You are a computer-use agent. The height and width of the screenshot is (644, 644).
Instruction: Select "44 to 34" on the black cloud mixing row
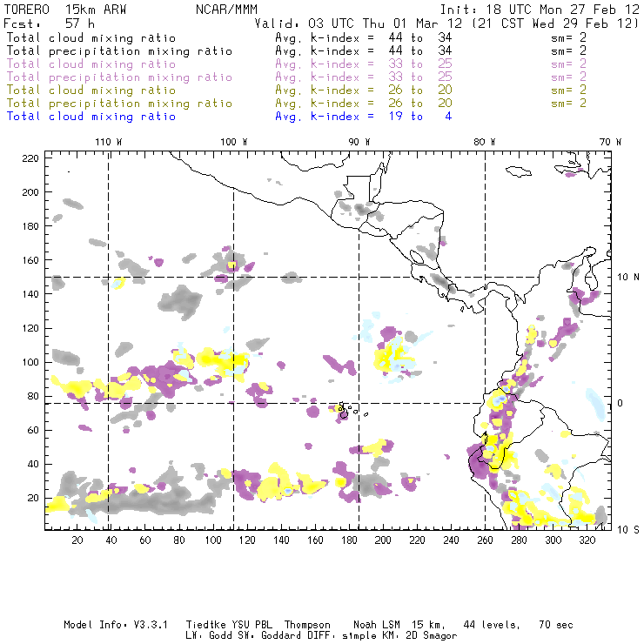[420, 37]
